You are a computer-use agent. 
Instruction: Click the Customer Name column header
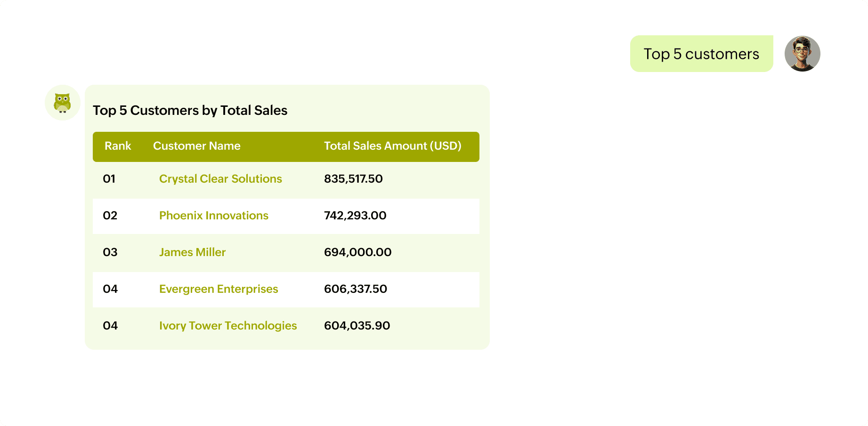(196, 146)
